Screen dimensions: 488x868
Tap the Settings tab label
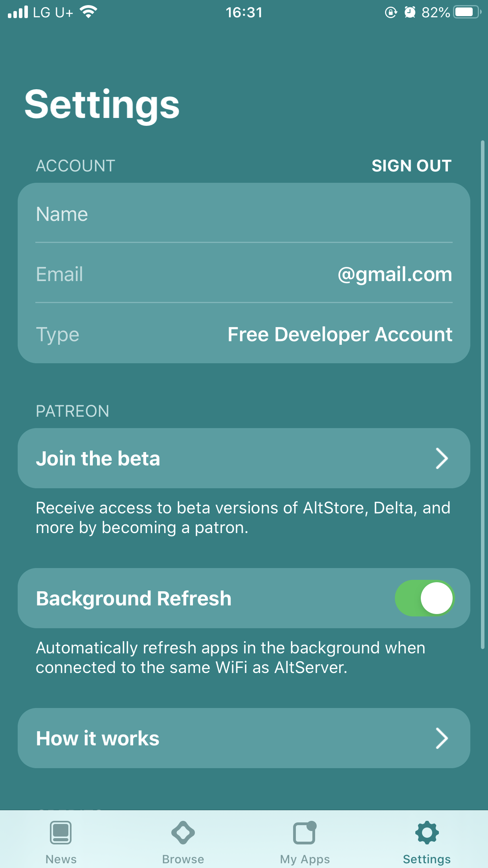(427, 859)
